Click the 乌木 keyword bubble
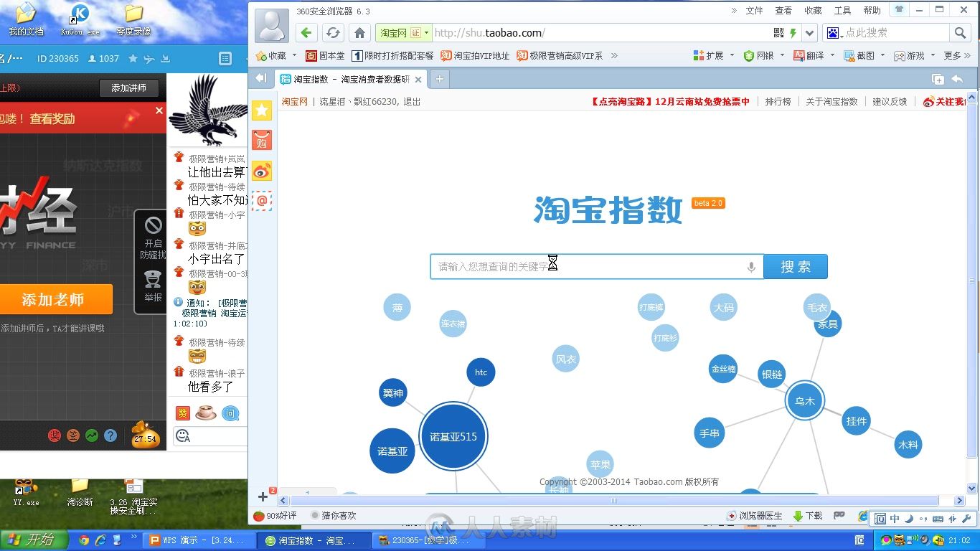The width and height of the screenshot is (980, 551). pos(805,400)
